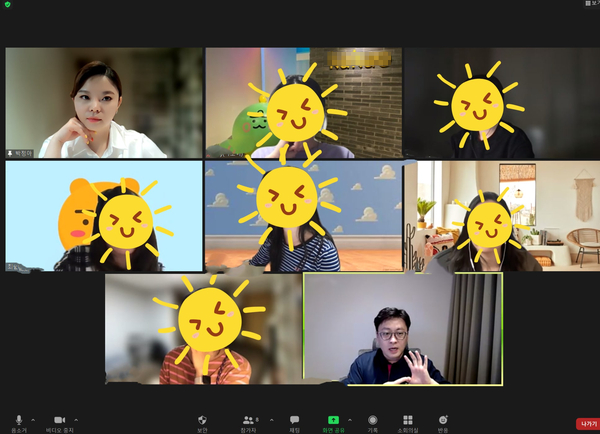The width and height of the screenshot is (600, 434).
Task: Select the video tile of woman in white shirt
Action: tap(104, 103)
